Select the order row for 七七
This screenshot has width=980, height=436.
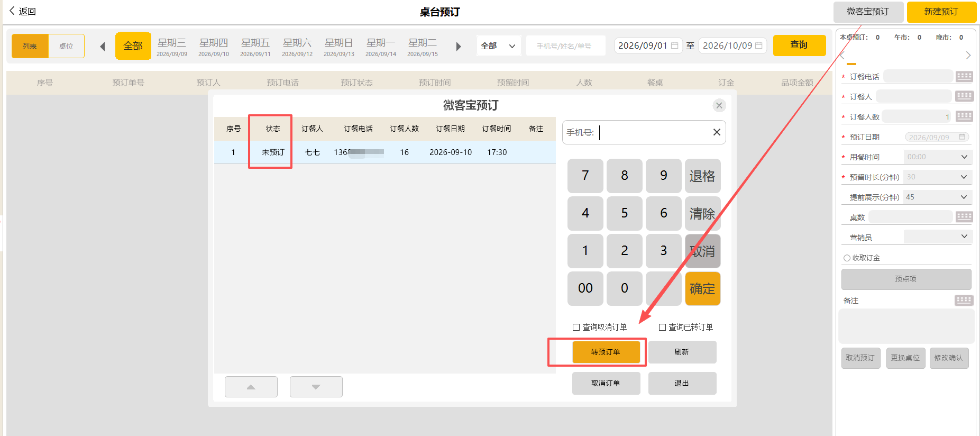click(x=385, y=152)
